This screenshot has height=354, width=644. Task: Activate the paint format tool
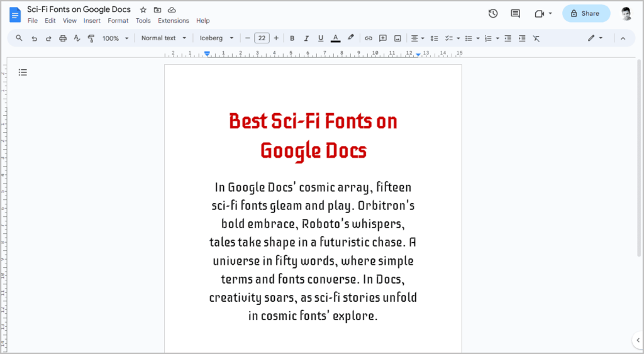91,38
